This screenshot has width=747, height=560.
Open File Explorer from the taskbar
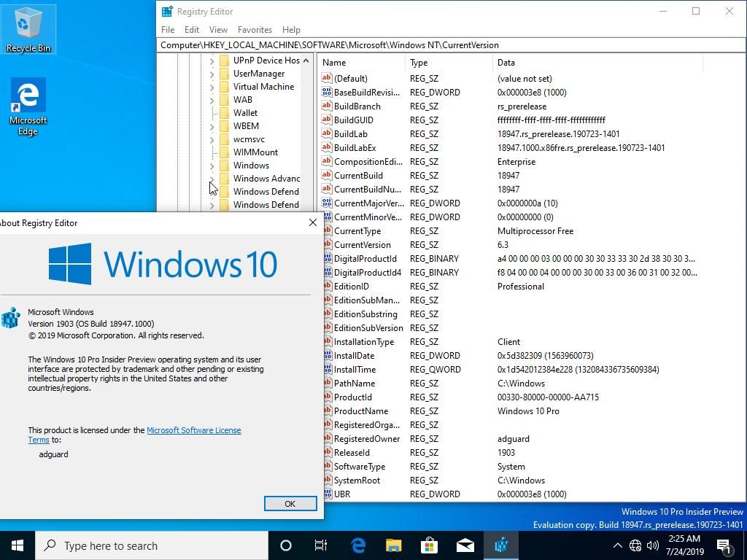[393, 545]
